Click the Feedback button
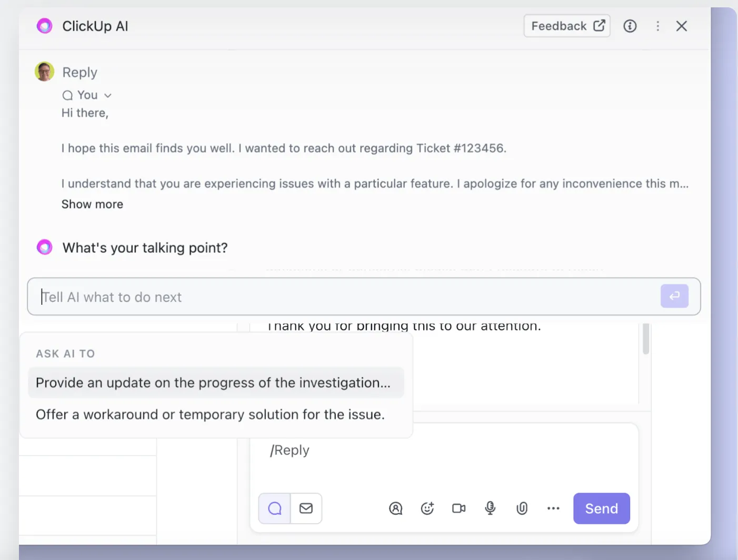The height and width of the screenshot is (560, 738). [x=567, y=26]
